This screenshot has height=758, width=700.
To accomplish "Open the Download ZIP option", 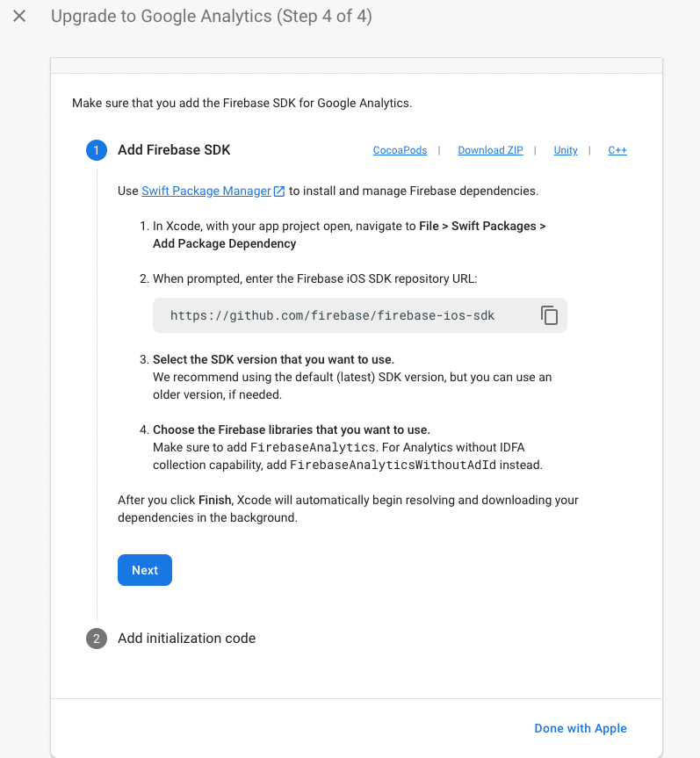I will pos(490,150).
